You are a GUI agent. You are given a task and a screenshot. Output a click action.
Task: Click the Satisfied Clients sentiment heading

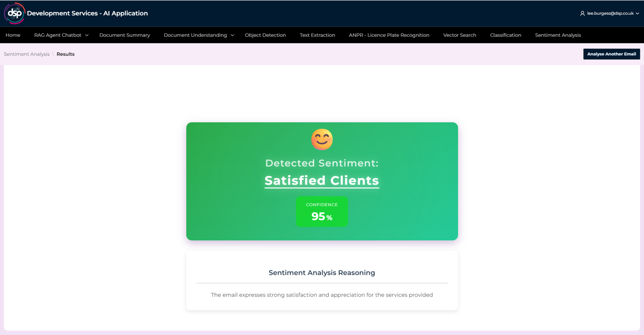coord(322,180)
